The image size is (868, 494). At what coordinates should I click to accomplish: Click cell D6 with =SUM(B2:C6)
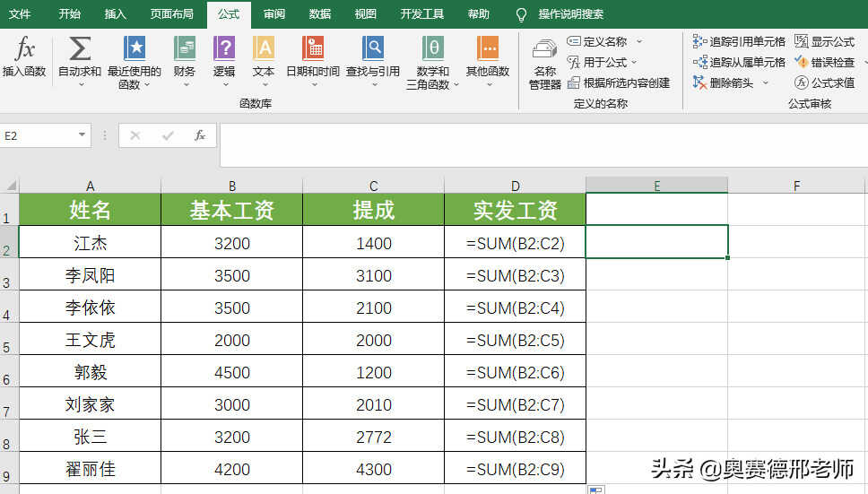click(x=515, y=372)
